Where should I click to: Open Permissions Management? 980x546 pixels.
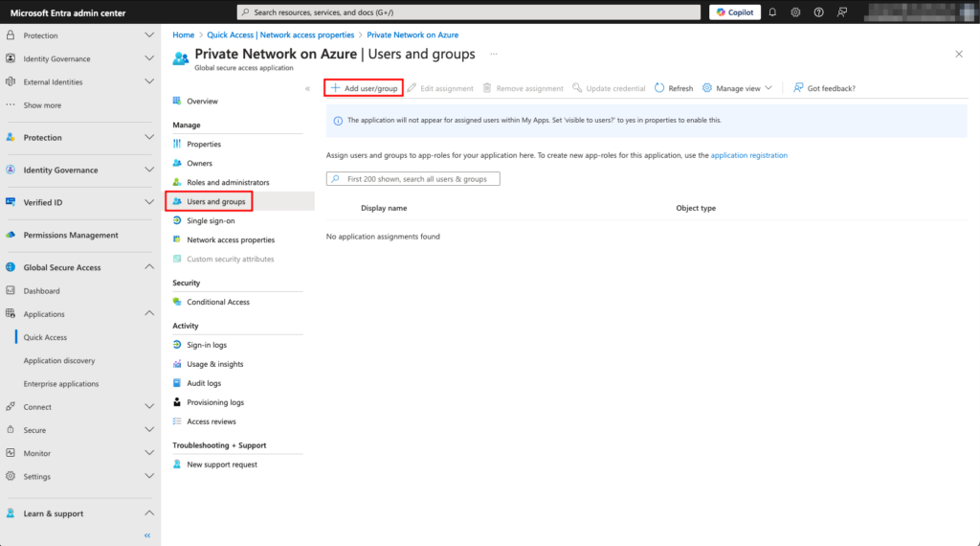71,235
